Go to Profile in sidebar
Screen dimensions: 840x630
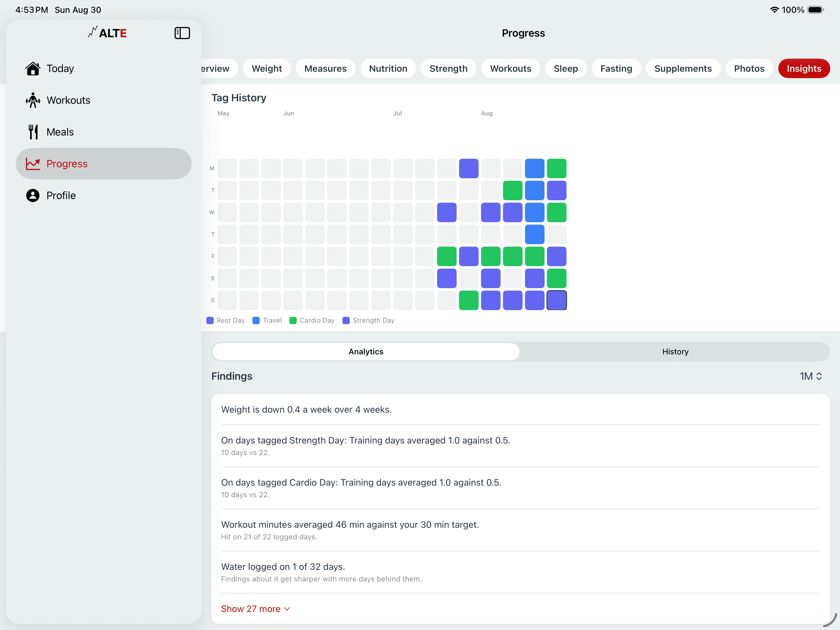104,196
